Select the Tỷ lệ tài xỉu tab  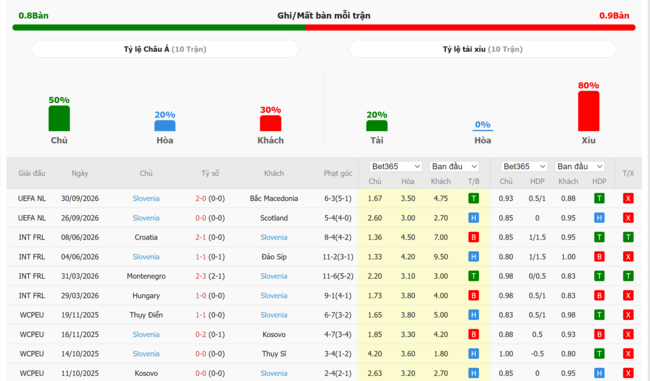click(x=483, y=49)
